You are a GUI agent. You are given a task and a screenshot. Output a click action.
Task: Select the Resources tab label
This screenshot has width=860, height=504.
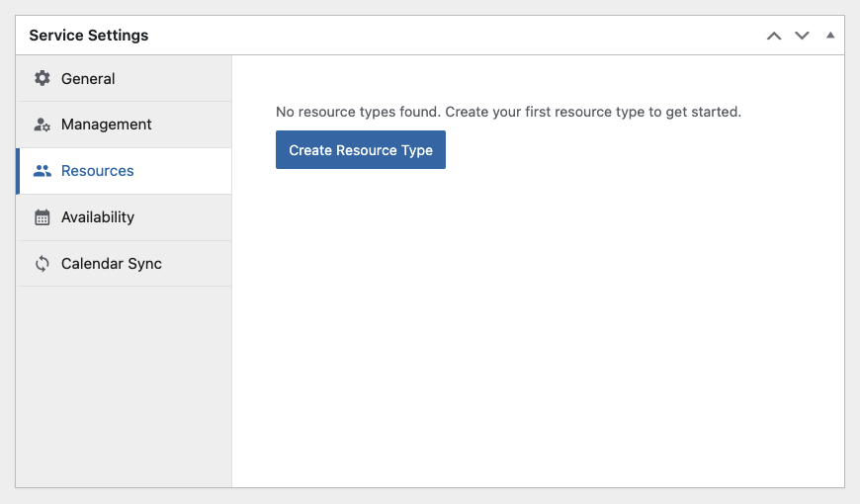pyautogui.click(x=97, y=171)
